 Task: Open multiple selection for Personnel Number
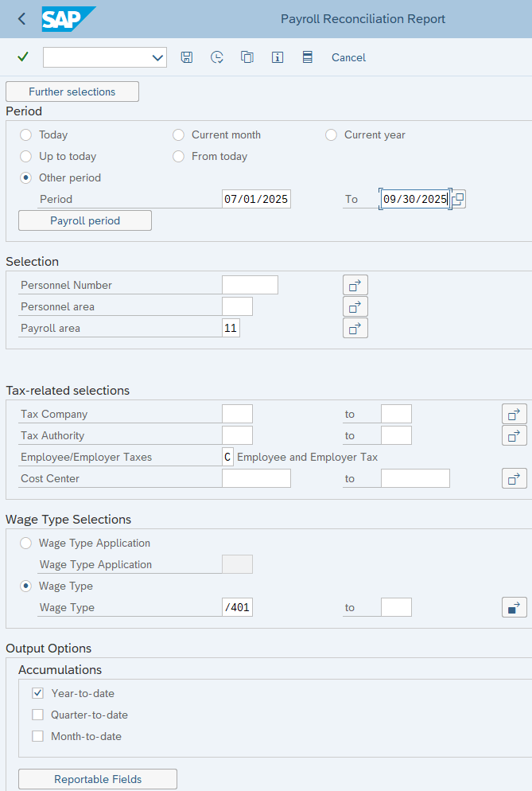(x=355, y=284)
